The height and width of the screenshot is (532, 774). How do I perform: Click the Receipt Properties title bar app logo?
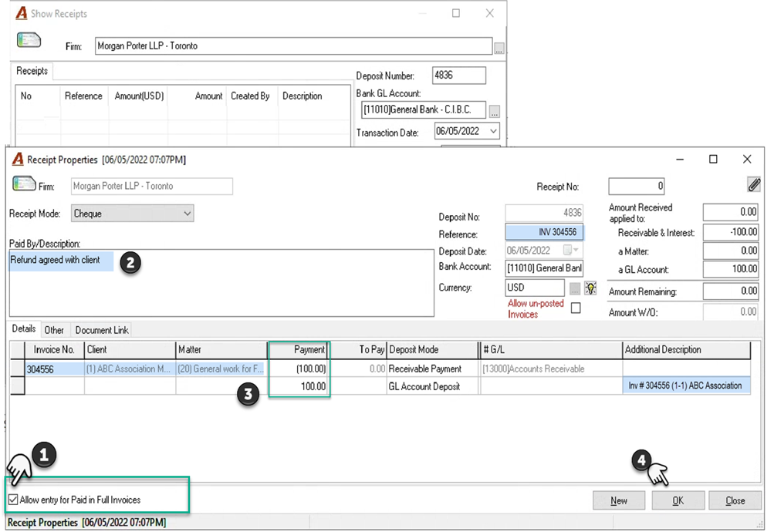tap(19, 160)
